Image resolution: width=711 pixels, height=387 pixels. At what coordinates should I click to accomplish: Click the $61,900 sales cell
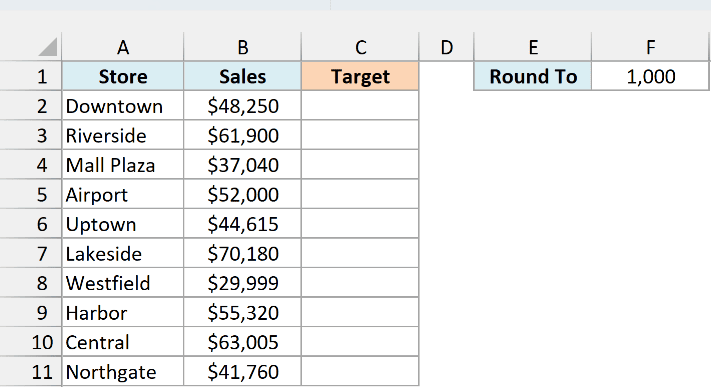pos(243,135)
